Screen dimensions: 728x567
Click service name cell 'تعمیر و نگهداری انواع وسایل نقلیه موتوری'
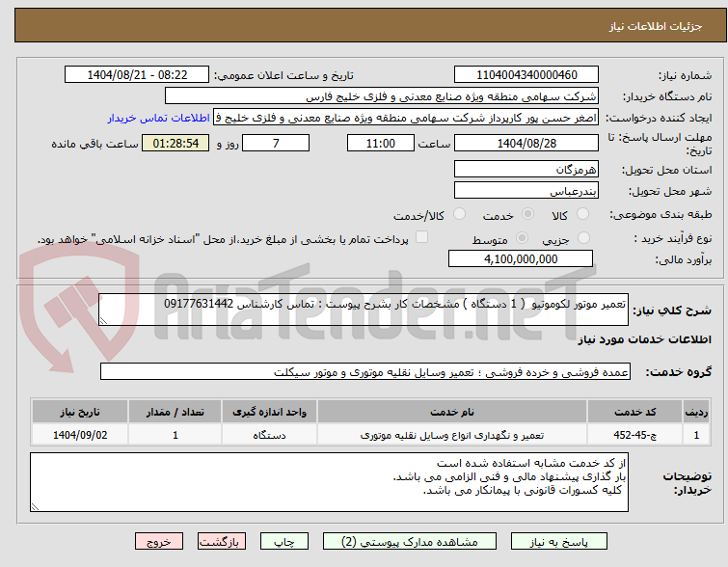[x=452, y=435]
